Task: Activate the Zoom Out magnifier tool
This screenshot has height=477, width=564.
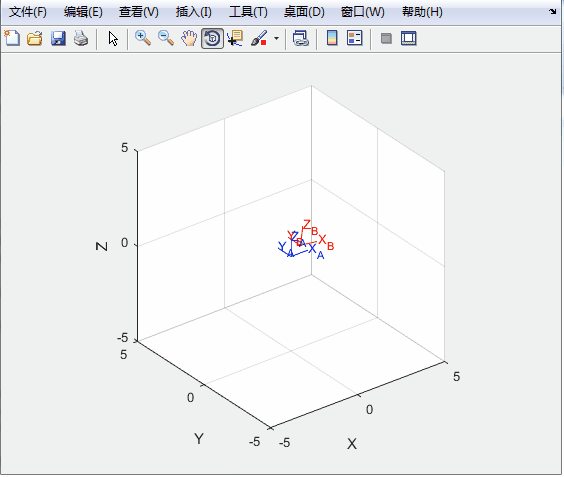Action: coord(166,38)
